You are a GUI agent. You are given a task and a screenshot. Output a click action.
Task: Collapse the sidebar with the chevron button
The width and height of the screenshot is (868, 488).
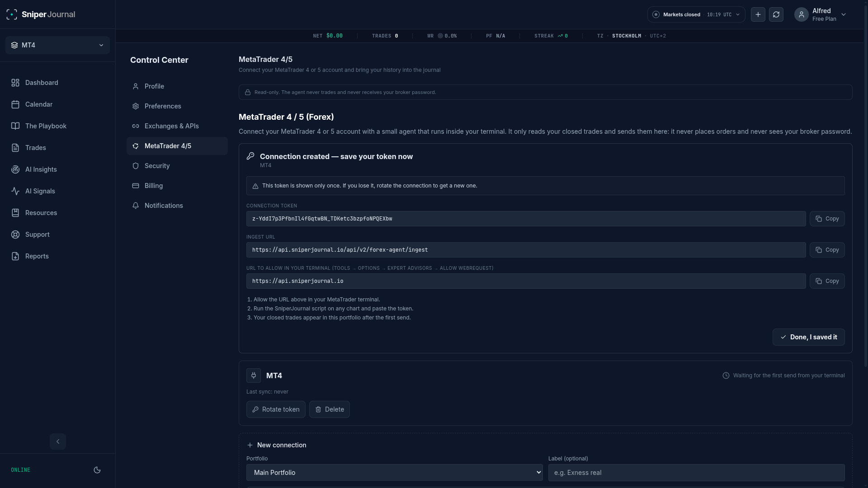(x=58, y=441)
